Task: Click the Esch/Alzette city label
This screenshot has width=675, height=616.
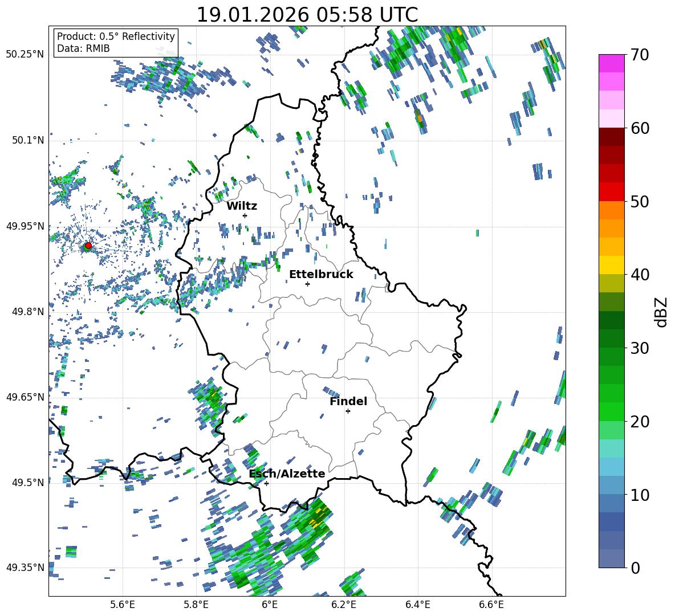Action: pyautogui.click(x=287, y=474)
